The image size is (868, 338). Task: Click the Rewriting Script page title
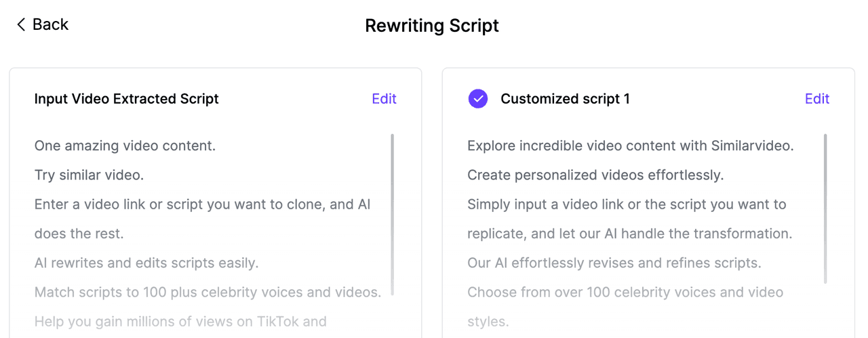tap(432, 26)
